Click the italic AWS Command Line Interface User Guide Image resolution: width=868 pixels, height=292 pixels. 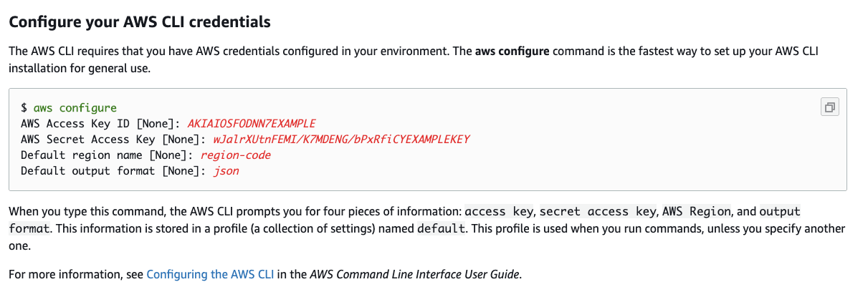415,274
